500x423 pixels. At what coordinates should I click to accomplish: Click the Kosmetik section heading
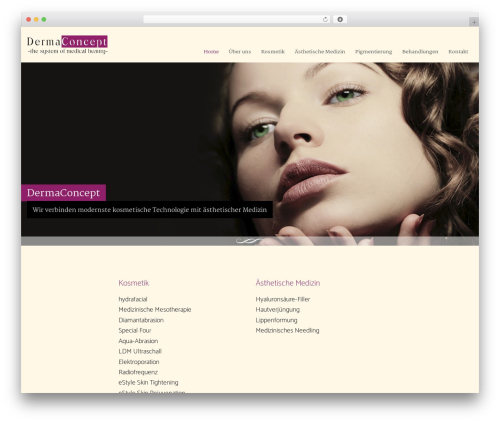pyautogui.click(x=134, y=283)
